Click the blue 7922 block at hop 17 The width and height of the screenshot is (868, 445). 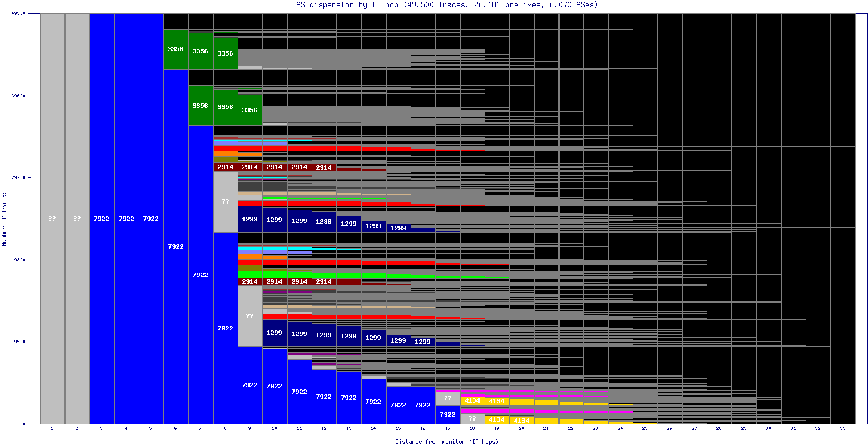tap(447, 414)
